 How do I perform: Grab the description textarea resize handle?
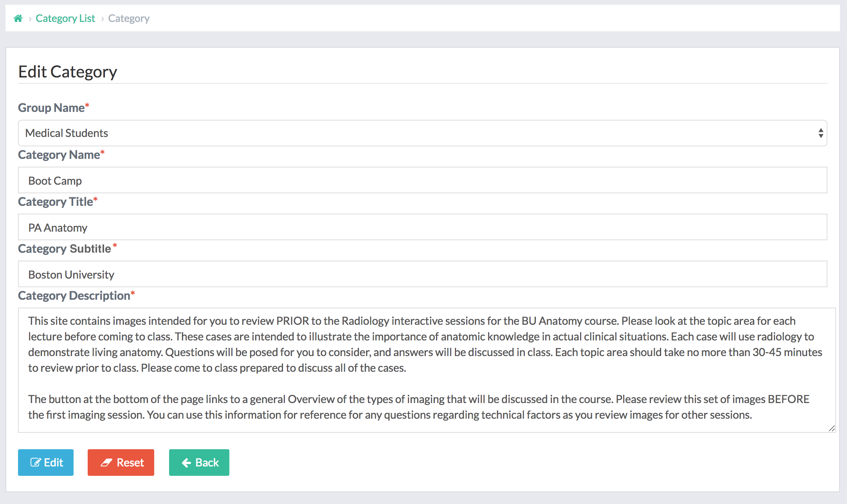[832, 428]
